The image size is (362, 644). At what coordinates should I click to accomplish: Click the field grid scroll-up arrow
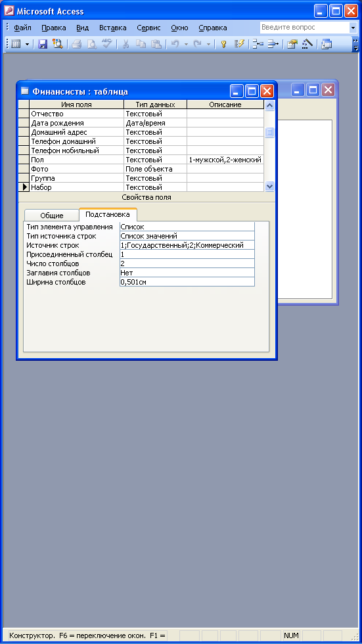point(269,105)
